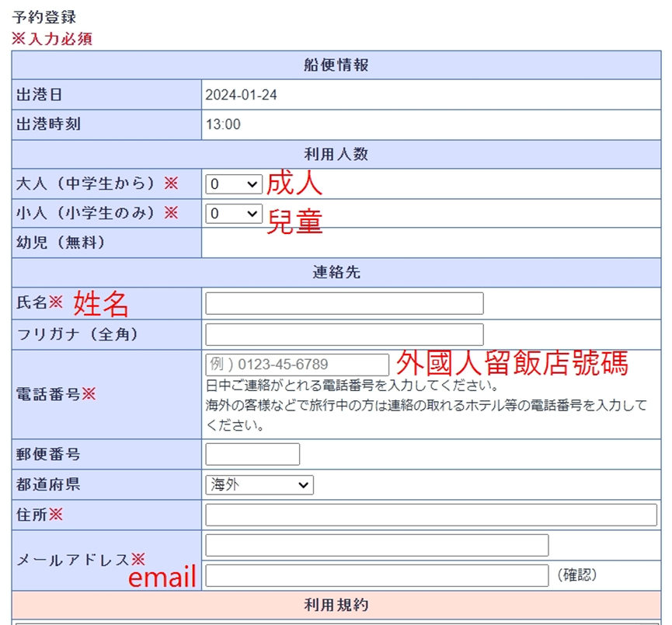Click the 出港時刻 label
This screenshot has height=625, width=672.
coord(48,124)
